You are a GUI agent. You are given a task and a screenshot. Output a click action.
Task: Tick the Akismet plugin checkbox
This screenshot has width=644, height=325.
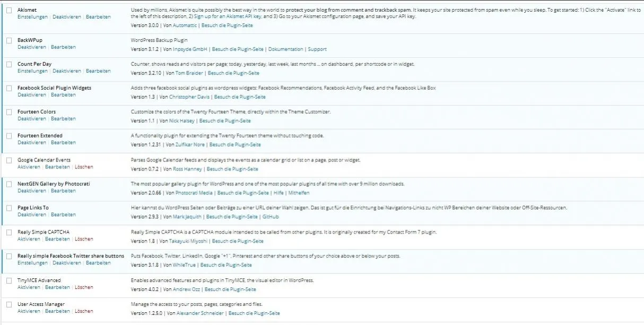tap(9, 10)
